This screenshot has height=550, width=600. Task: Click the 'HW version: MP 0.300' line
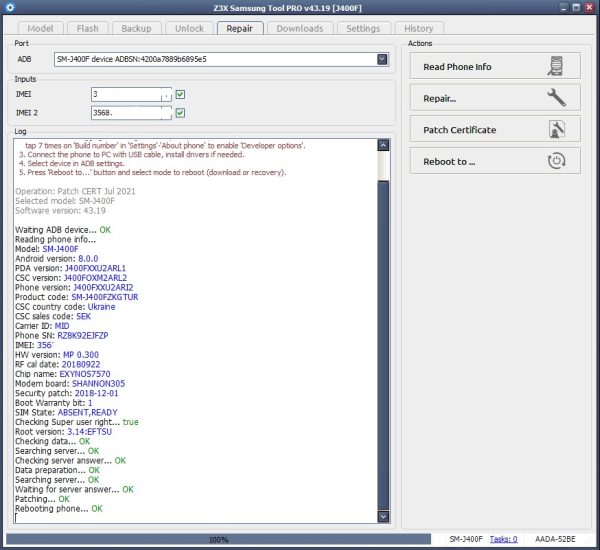point(57,355)
